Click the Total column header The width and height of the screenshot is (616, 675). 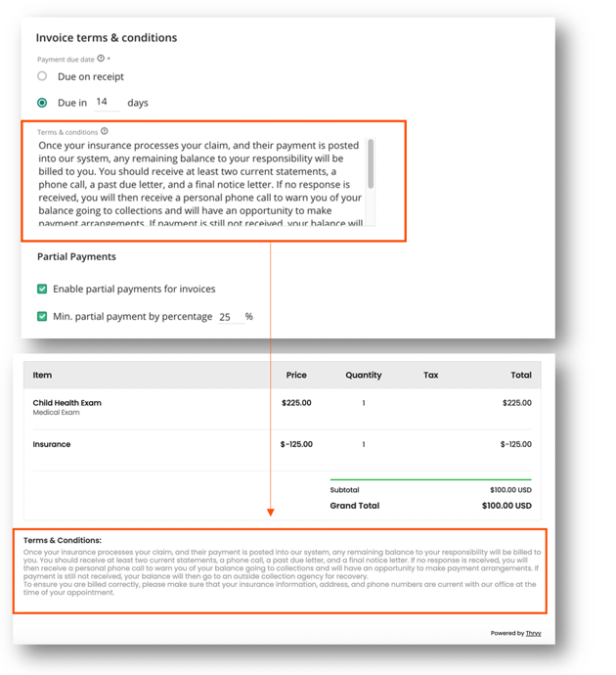pyautogui.click(x=520, y=375)
